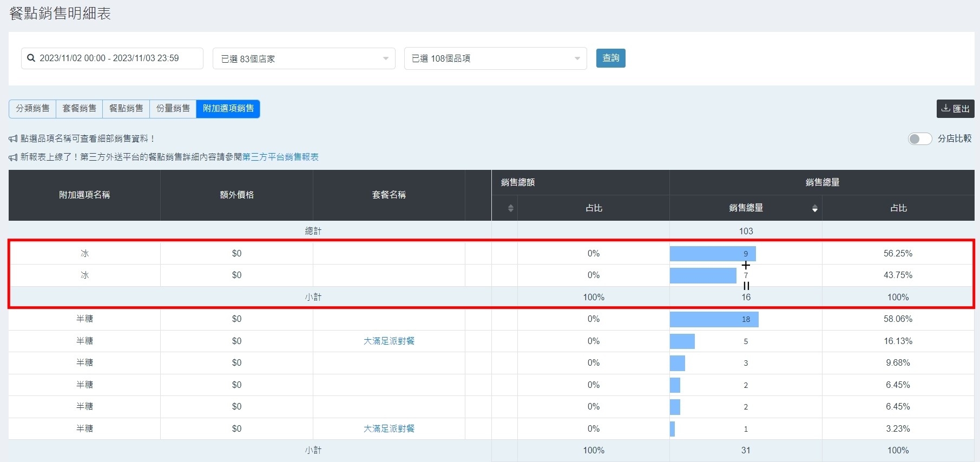Click the blue bar showing 18 sales
The height and width of the screenshot is (462, 980).
click(714, 319)
